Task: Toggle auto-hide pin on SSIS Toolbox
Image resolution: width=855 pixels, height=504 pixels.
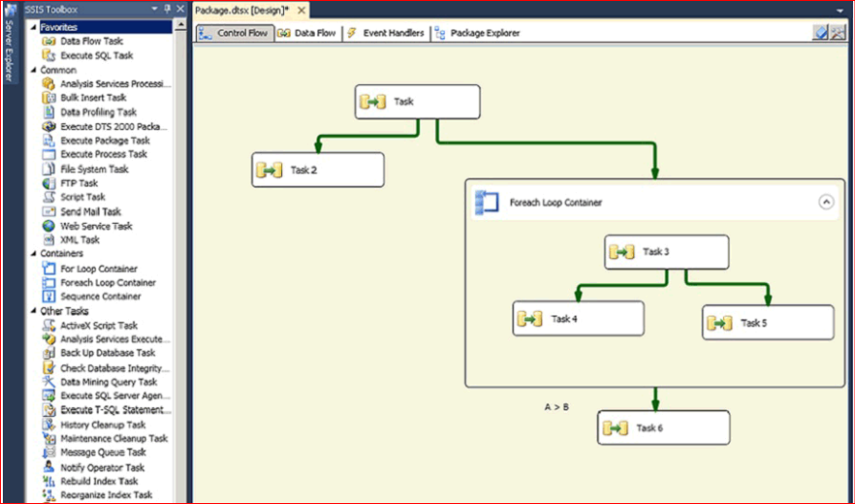Action: (x=167, y=10)
